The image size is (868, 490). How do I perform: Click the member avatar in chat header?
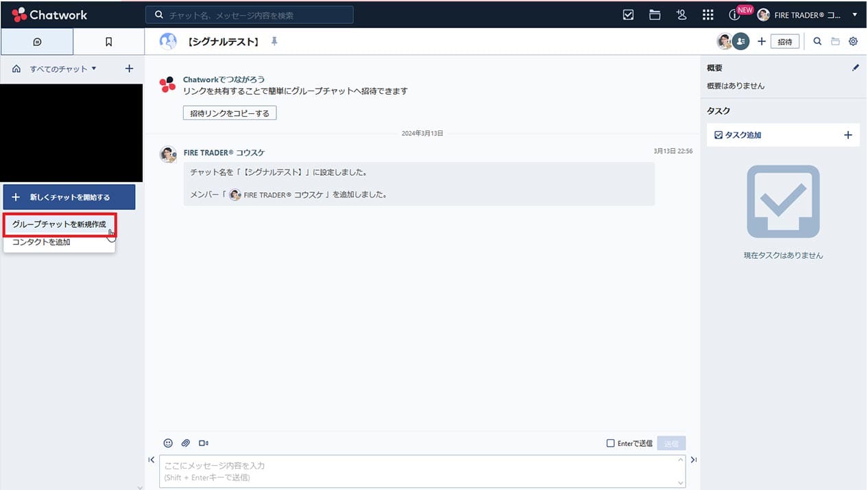click(x=725, y=41)
